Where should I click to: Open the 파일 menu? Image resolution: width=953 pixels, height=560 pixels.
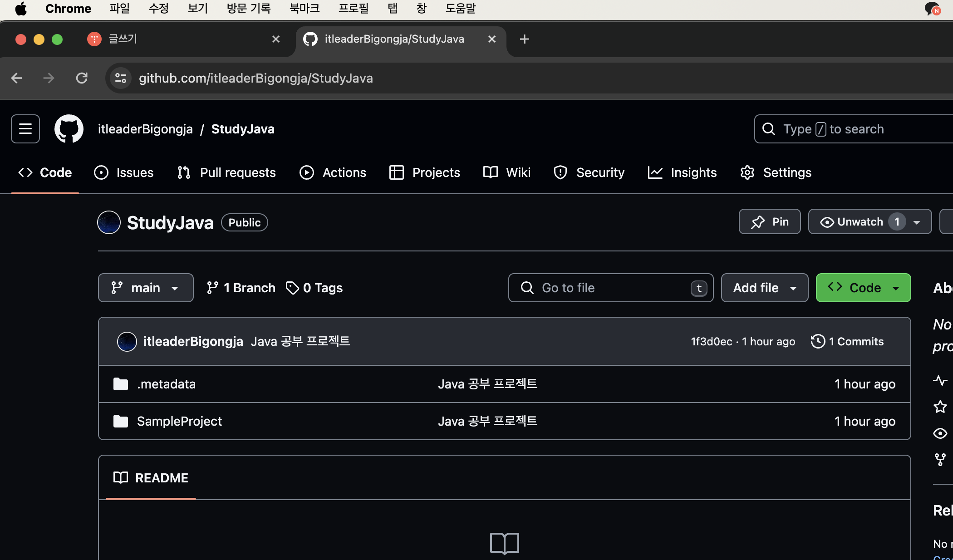(x=120, y=9)
